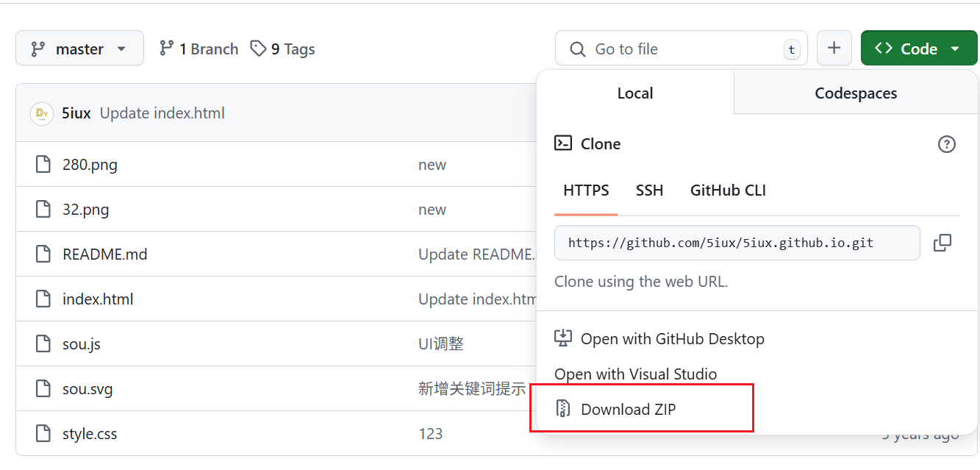Click the "Clone using the web URL." text
980x470 pixels.
(641, 282)
